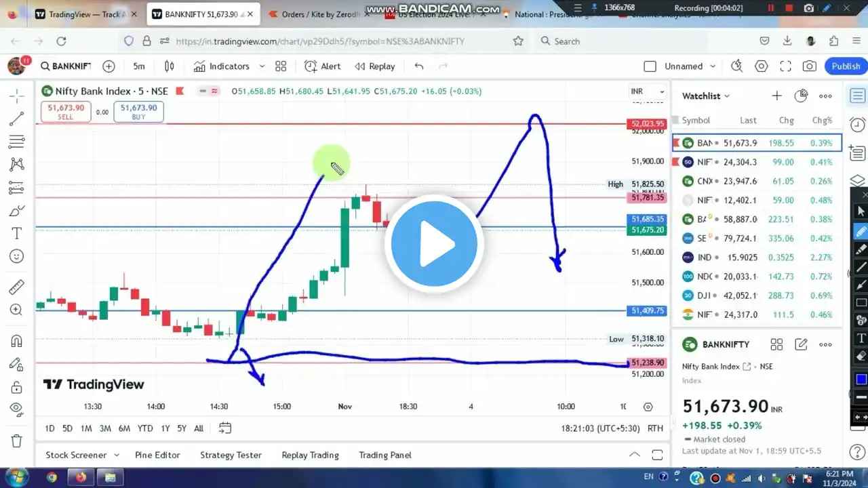The image size is (868, 488).
Task: Open chart time axis settings gear
Action: pos(648,407)
